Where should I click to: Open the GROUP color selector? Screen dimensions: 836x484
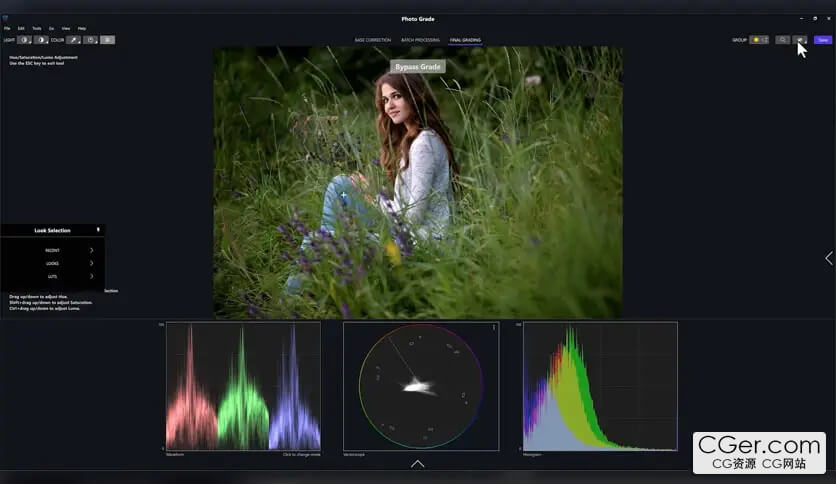pyautogui.click(x=759, y=40)
